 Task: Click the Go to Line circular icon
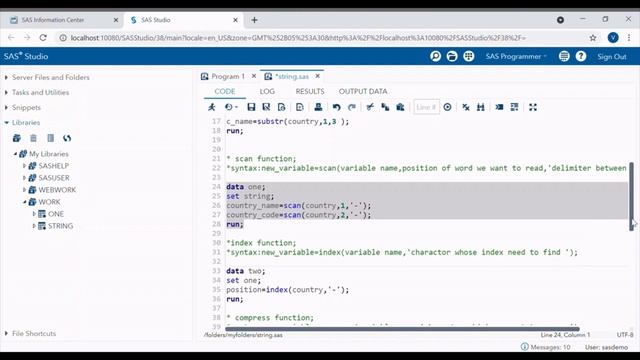pyautogui.click(x=447, y=107)
